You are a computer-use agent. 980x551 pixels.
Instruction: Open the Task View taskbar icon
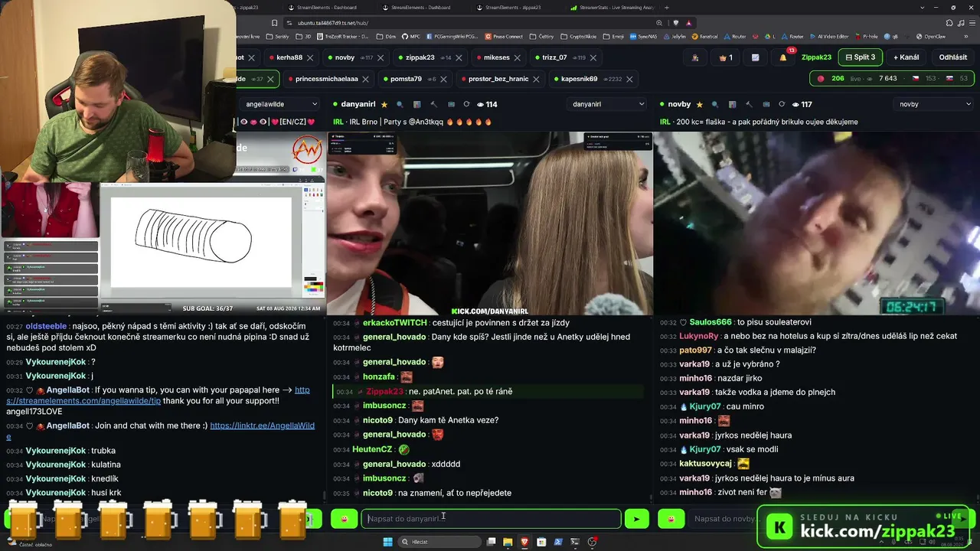click(491, 542)
